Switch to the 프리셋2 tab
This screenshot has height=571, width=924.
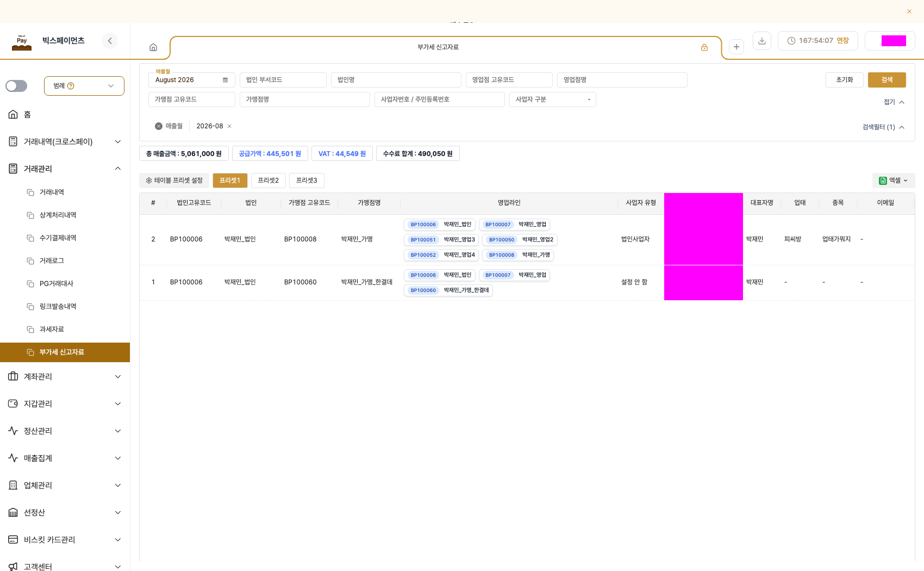click(269, 181)
